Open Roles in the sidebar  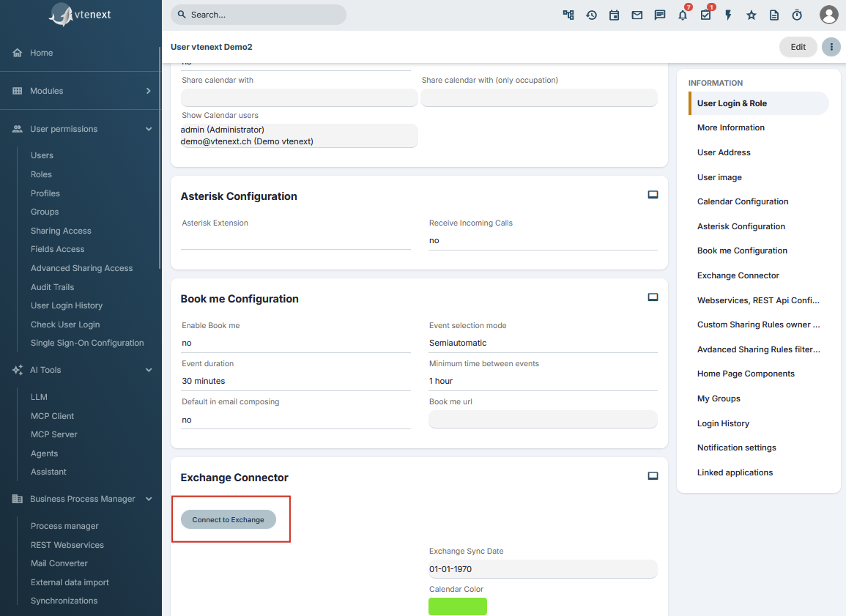pos(42,174)
